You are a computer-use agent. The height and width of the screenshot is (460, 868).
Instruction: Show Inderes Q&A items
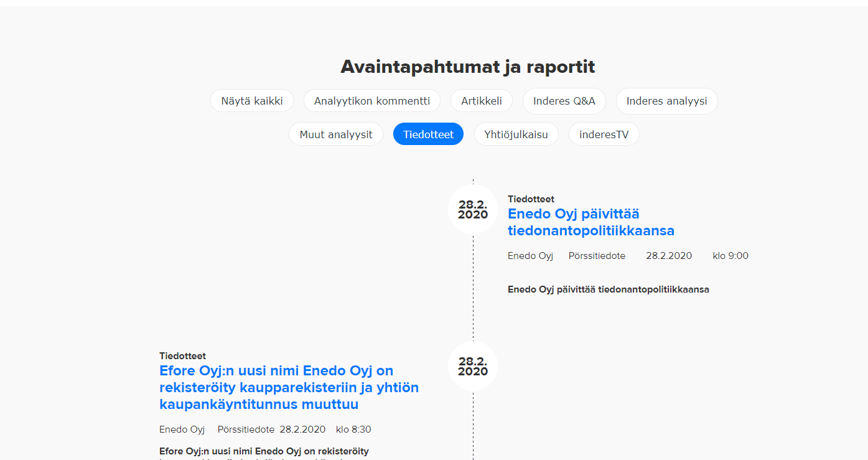coord(564,101)
